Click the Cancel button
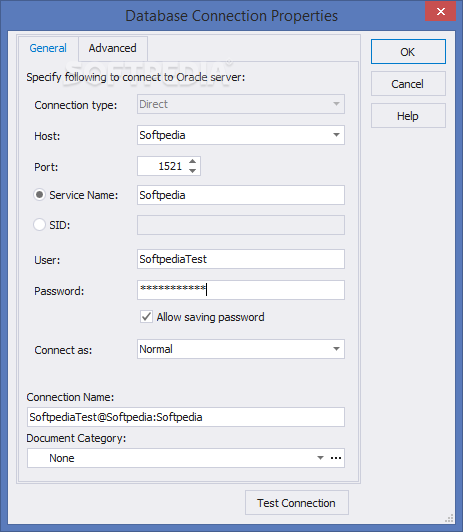This screenshot has width=463, height=532. [408, 84]
